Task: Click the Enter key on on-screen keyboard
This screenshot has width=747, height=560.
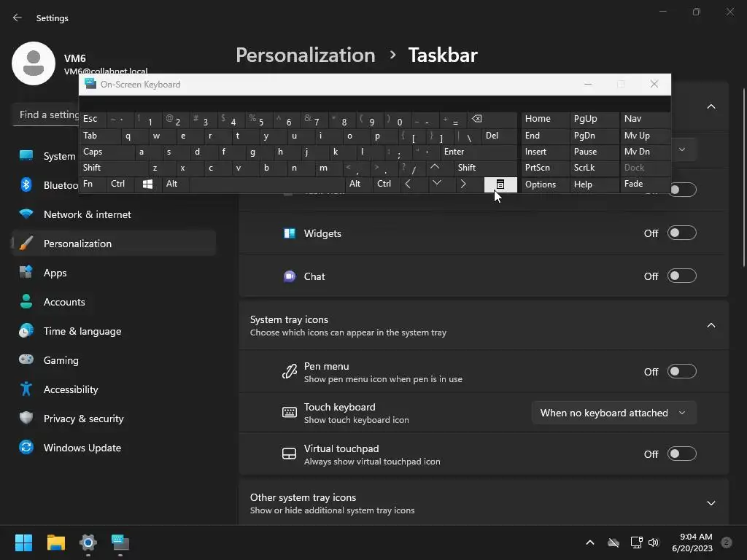Action: pyautogui.click(x=479, y=152)
